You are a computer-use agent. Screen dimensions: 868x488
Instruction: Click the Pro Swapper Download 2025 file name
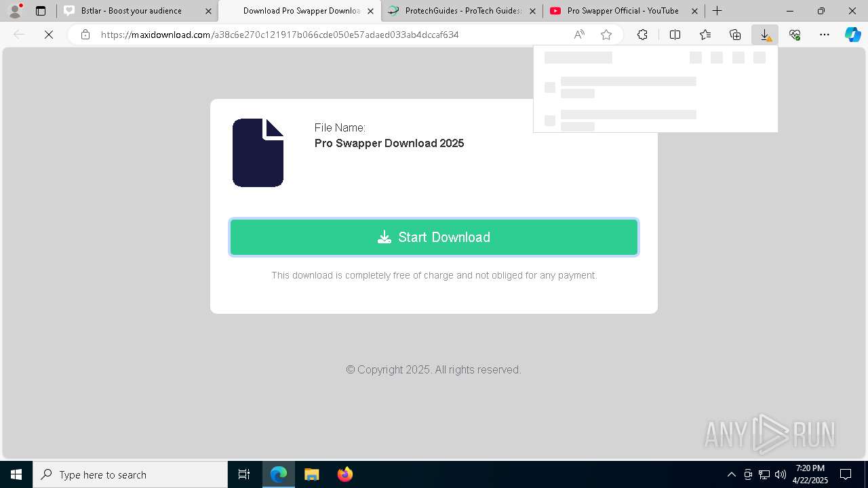[x=389, y=143]
